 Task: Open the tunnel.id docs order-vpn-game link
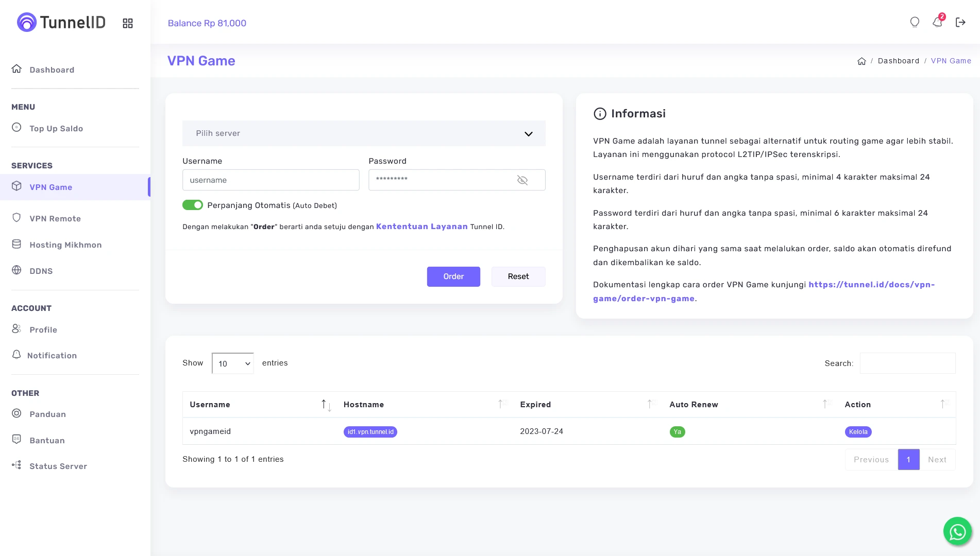tap(764, 291)
